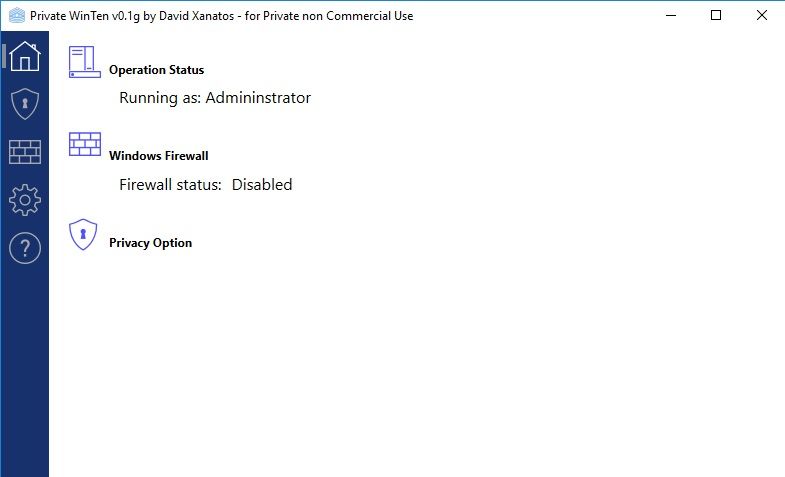The width and height of the screenshot is (785, 477).
Task: Click the Privacy Option shield icon
Action: [83, 234]
